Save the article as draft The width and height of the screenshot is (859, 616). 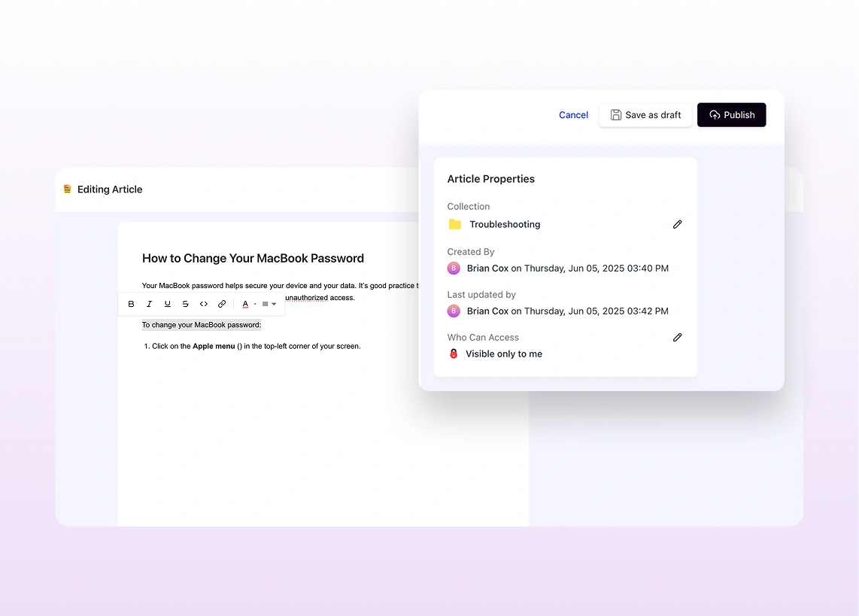tap(645, 115)
